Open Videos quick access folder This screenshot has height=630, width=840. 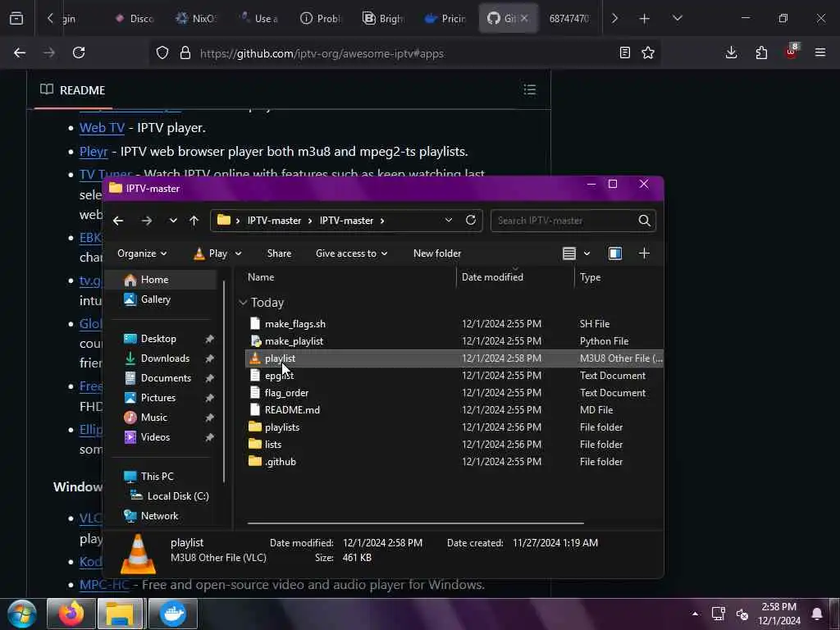click(x=155, y=437)
